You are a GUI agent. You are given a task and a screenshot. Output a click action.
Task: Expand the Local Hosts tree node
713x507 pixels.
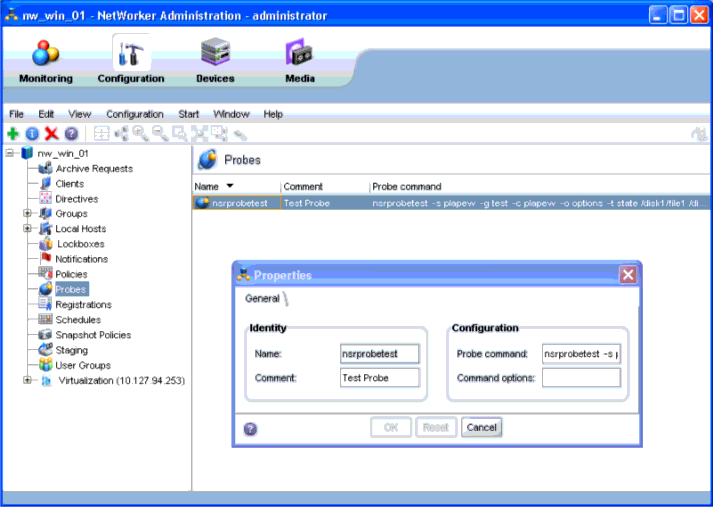pyautogui.click(x=27, y=228)
